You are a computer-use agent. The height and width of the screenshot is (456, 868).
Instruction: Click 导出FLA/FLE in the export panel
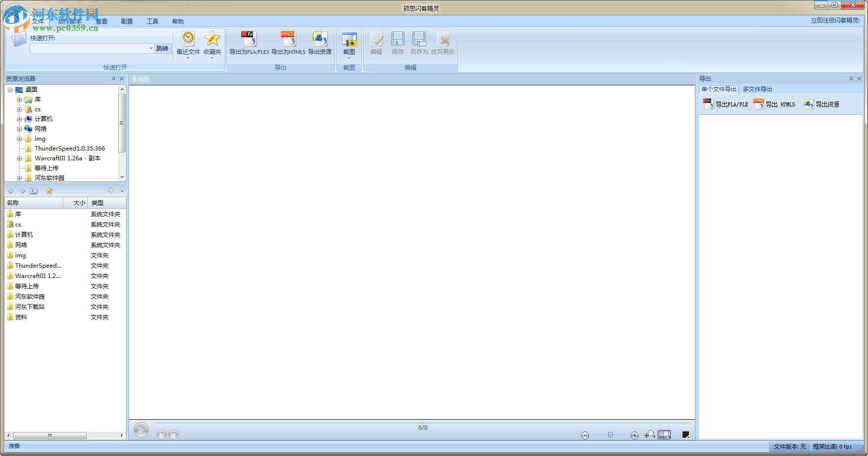pos(726,104)
